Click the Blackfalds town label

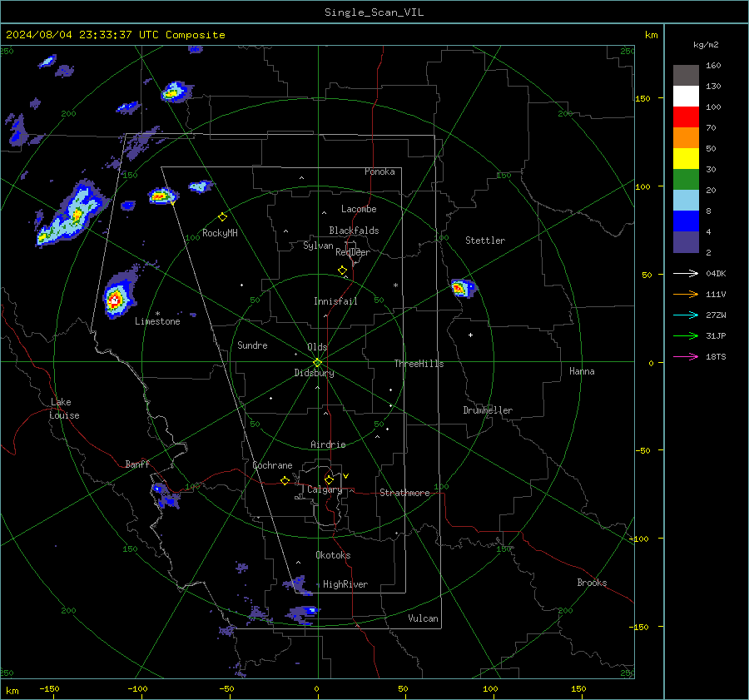click(354, 231)
